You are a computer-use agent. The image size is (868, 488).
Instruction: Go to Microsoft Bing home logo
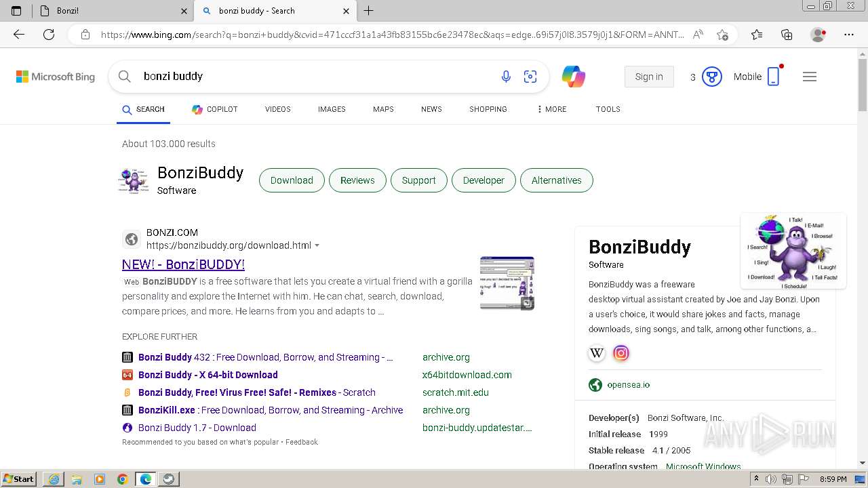click(56, 77)
